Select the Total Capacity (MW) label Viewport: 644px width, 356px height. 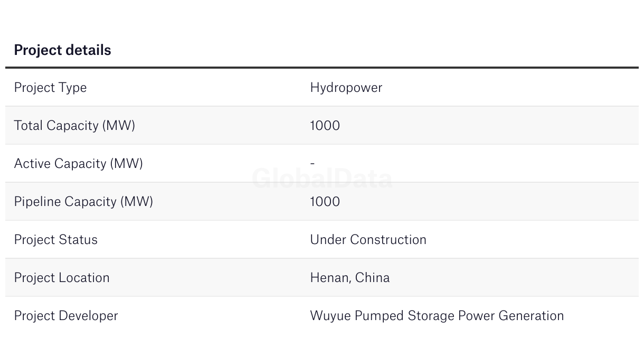coord(74,126)
